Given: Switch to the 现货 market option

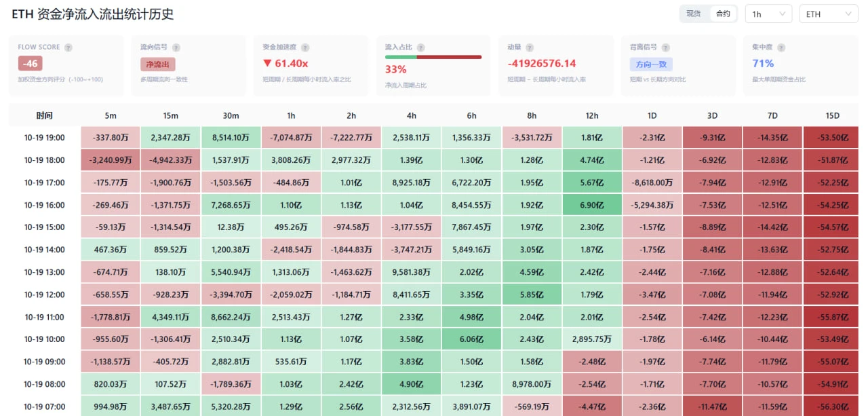Looking at the screenshot, I should coord(694,14).
